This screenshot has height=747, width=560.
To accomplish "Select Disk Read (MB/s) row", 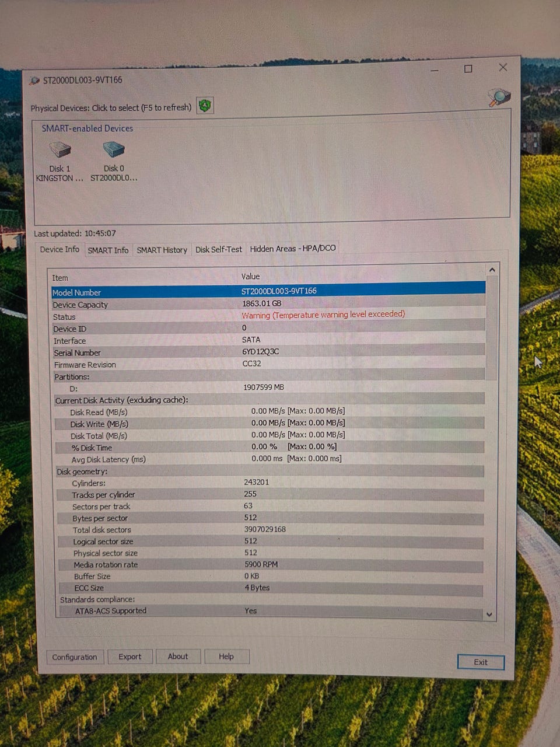I will click(269, 412).
